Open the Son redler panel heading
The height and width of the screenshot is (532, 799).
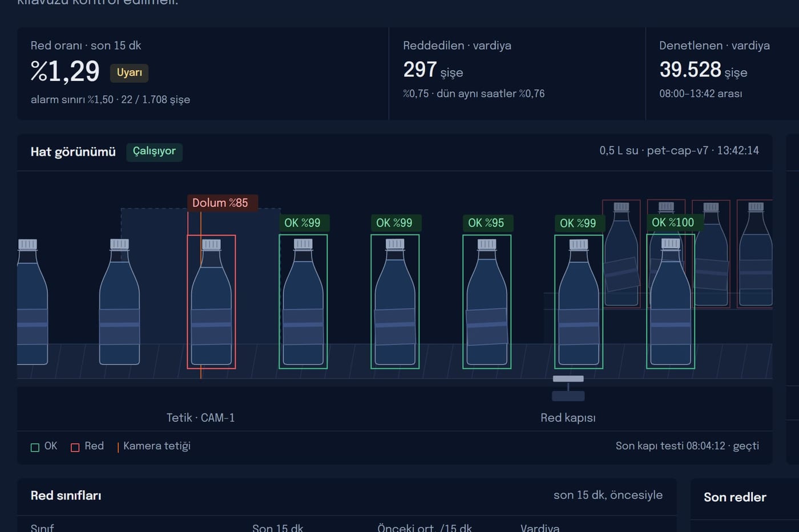[x=735, y=497]
